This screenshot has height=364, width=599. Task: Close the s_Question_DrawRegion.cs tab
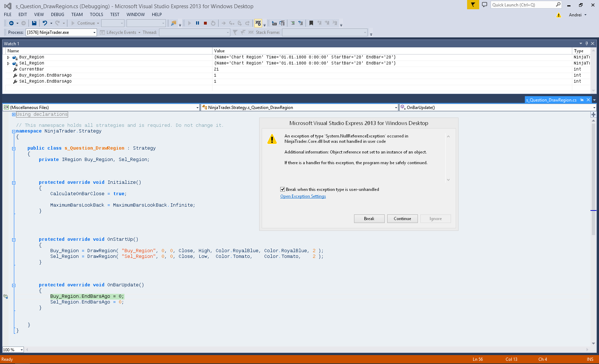point(588,100)
